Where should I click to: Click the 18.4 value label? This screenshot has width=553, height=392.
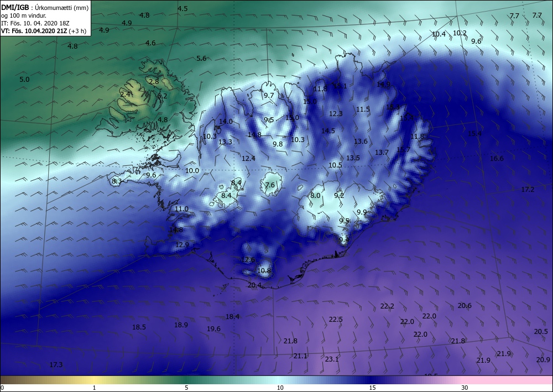point(232,317)
